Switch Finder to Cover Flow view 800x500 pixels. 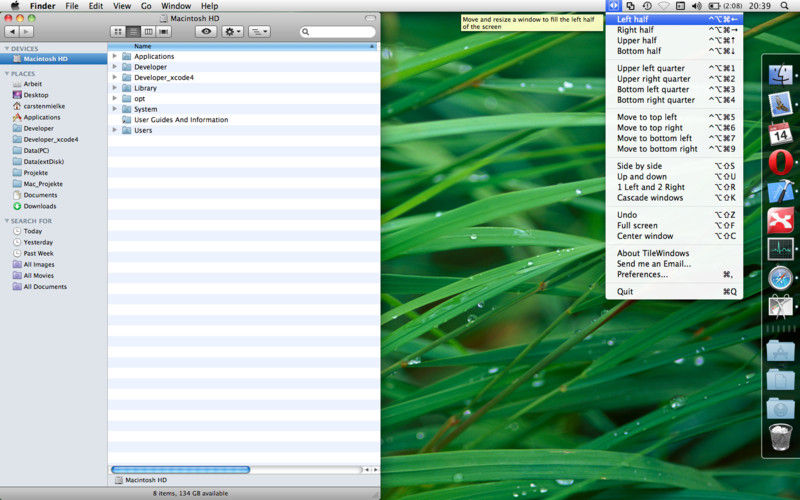[x=164, y=32]
